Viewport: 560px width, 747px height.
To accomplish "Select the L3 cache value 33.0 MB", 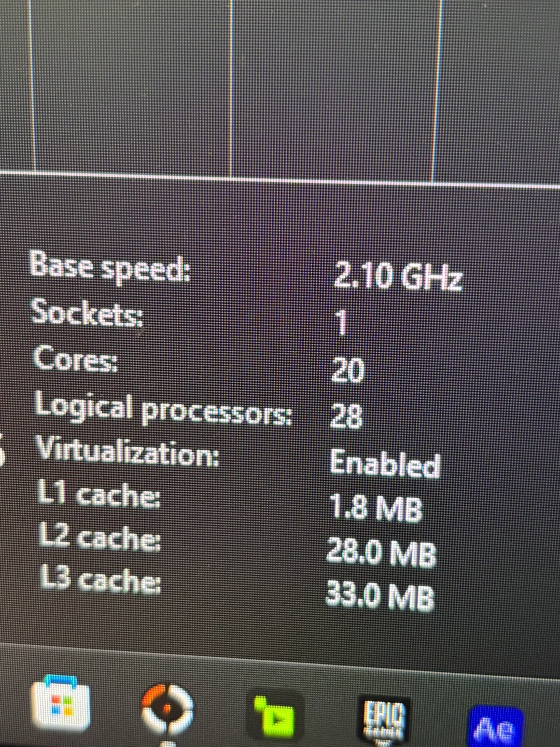I will pyautogui.click(x=380, y=596).
